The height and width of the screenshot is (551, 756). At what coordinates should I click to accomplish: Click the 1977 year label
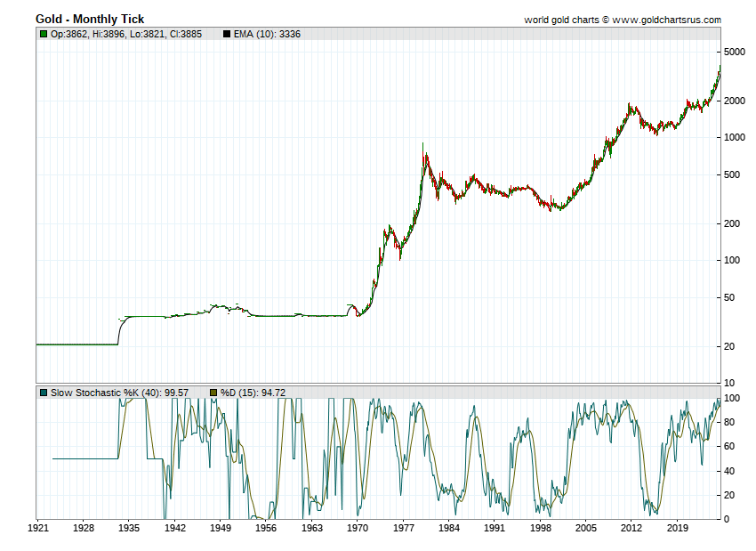pyautogui.click(x=403, y=528)
